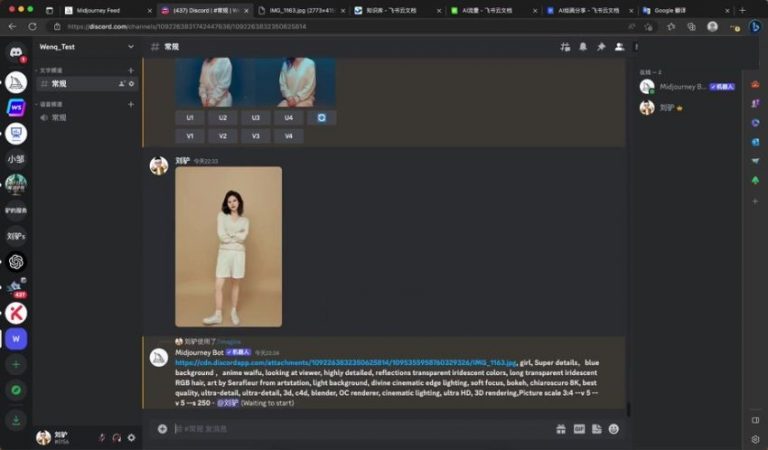
Task: Open the emoji picker in message bar
Action: tap(613, 429)
